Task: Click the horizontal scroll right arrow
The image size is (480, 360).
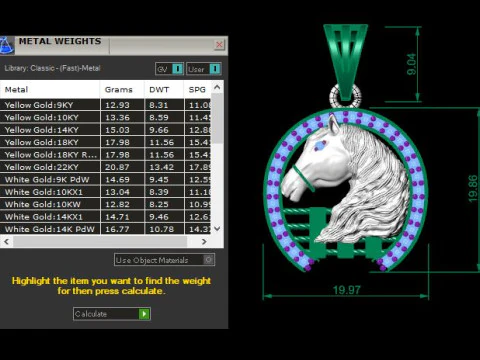Action: [x=204, y=242]
